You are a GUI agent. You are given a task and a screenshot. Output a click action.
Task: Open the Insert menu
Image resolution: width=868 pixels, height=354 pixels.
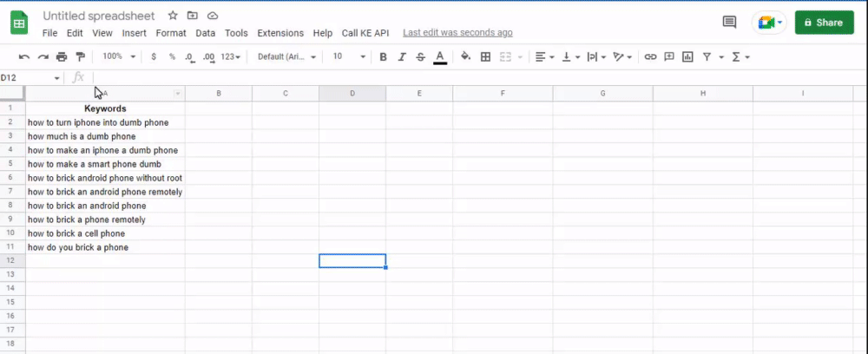point(135,33)
